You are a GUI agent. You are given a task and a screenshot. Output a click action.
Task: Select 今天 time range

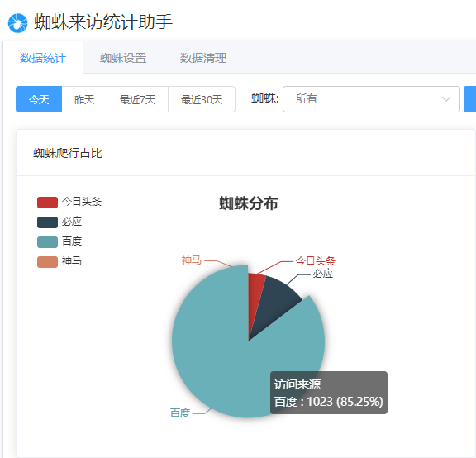click(x=39, y=99)
